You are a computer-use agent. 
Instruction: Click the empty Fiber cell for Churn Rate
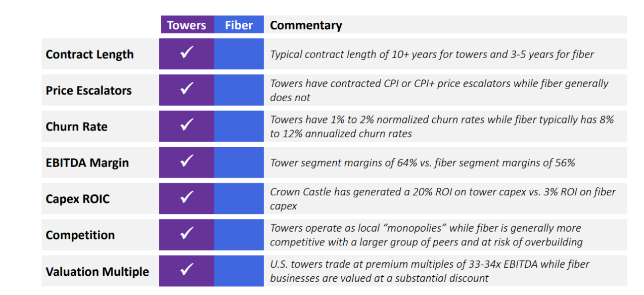(239, 126)
